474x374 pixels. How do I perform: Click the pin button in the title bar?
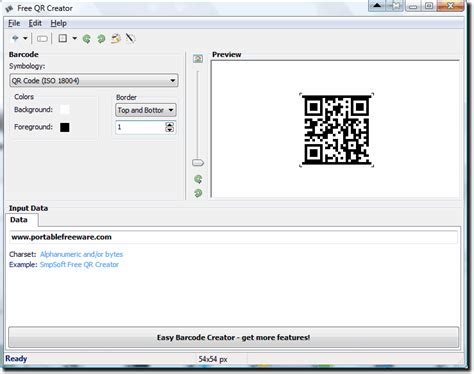click(395, 5)
